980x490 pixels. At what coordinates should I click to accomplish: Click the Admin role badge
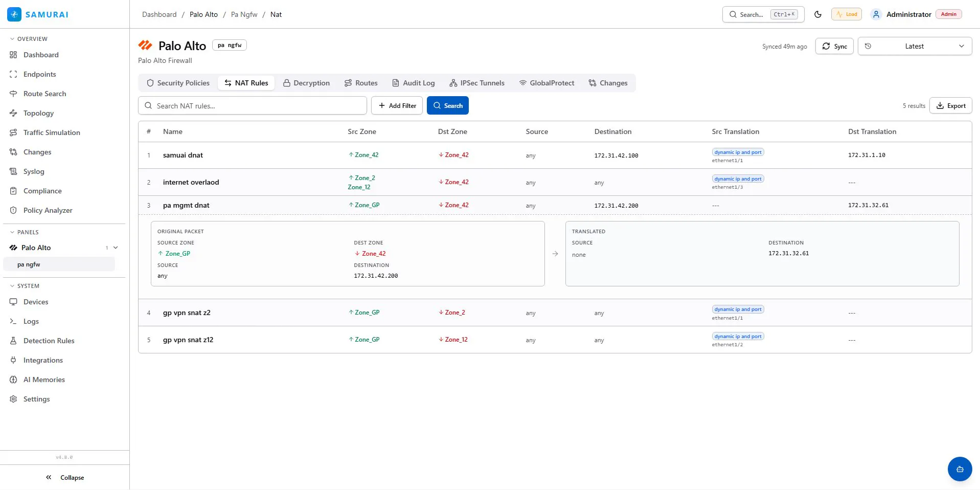949,14
